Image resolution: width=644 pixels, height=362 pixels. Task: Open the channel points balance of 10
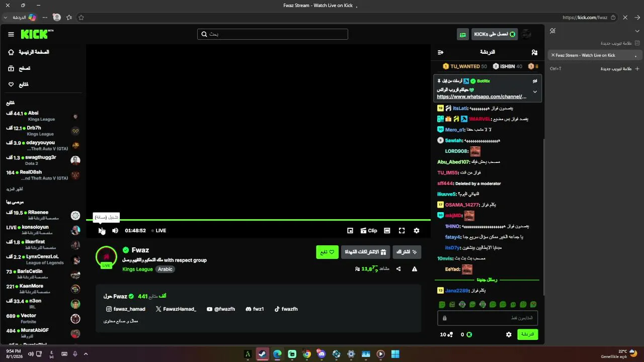(446, 334)
